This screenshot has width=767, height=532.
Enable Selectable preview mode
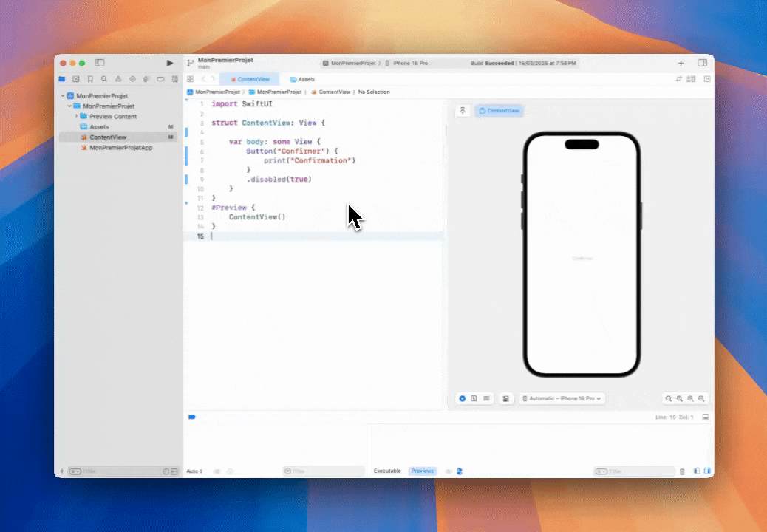474,398
